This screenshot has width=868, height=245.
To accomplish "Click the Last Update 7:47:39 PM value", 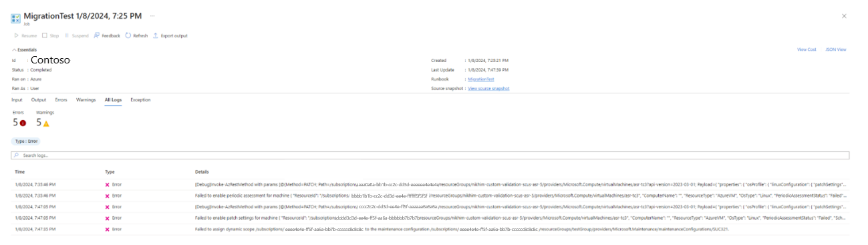I will coord(488,69).
